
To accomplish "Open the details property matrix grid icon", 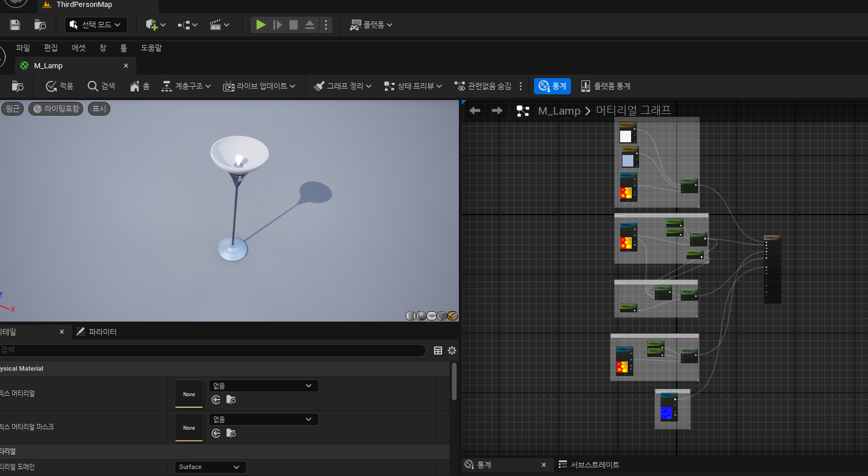I will pyautogui.click(x=438, y=350).
